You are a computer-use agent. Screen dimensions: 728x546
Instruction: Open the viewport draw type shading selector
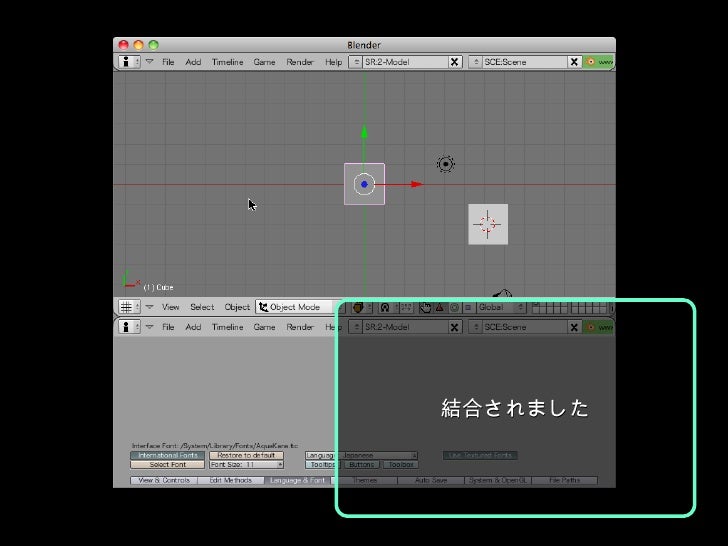tap(362, 307)
